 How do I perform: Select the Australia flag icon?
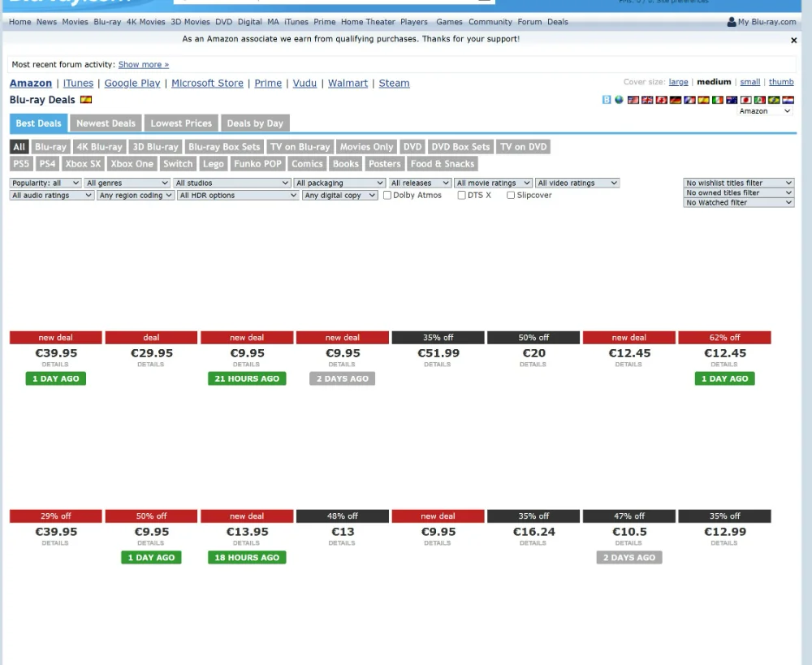pos(732,100)
